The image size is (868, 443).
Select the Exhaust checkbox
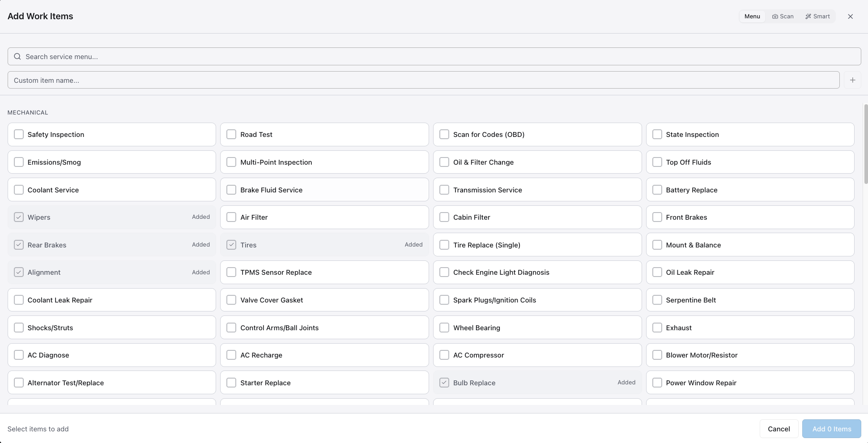(x=657, y=328)
